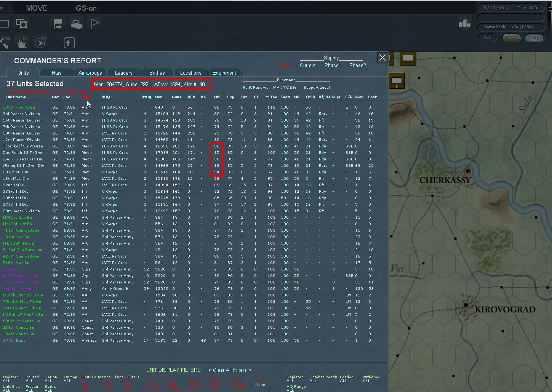
Task: Select the F12 circled arrow mode icon
Action: point(40,43)
